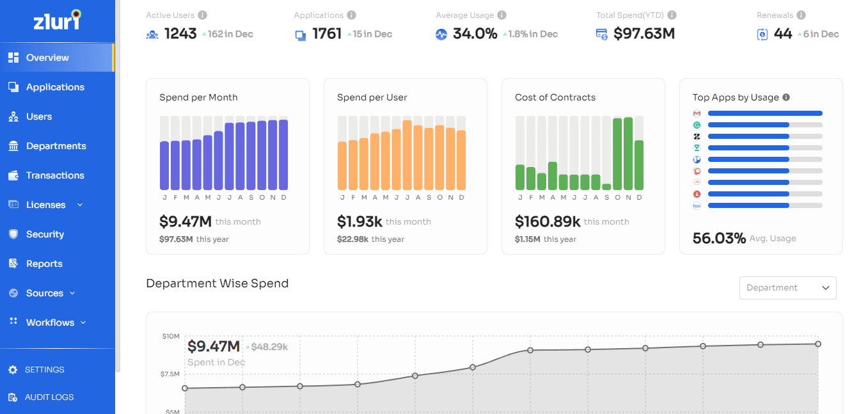
Task: Click the Box icon in Top Apps list
Action: pos(698,205)
